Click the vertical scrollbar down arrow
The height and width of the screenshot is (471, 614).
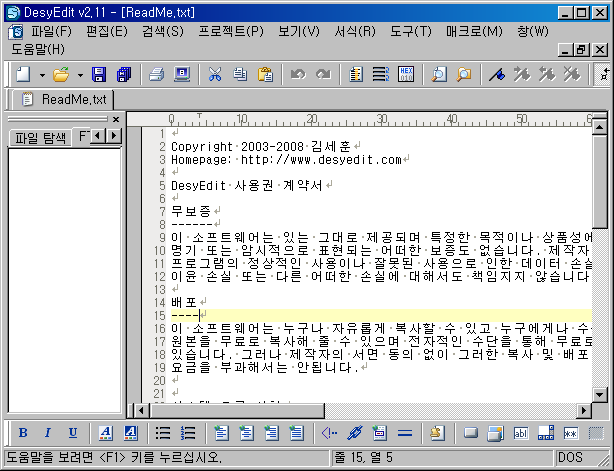(600, 394)
